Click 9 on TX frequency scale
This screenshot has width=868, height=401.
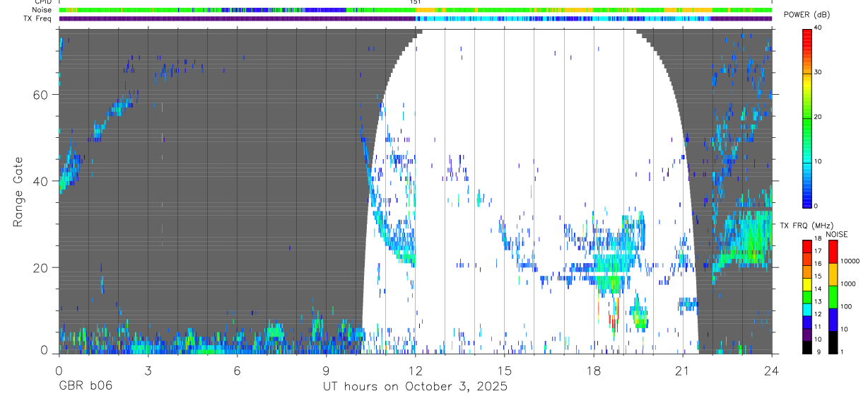click(819, 352)
